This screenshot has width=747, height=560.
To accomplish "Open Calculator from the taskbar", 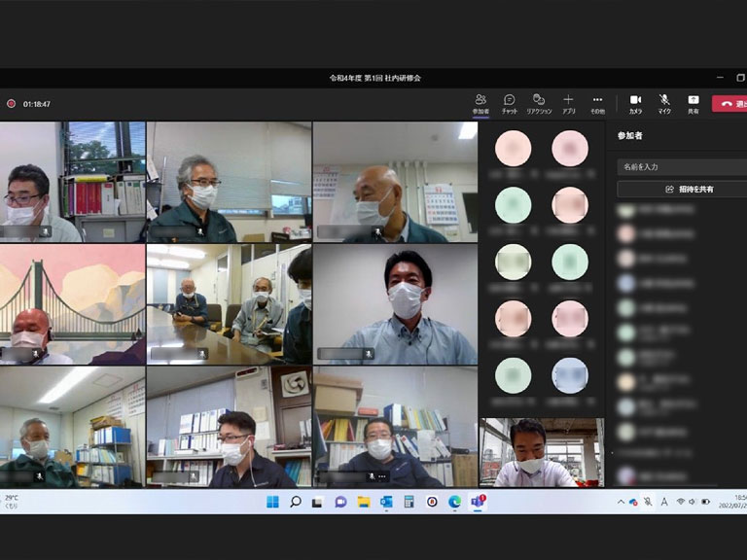I will pos(409,502).
